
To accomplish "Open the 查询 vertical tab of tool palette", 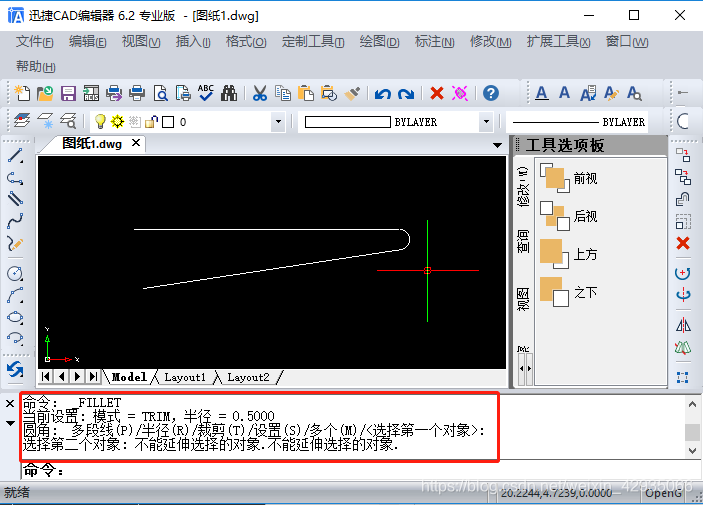I will click(x=523, y=242).
